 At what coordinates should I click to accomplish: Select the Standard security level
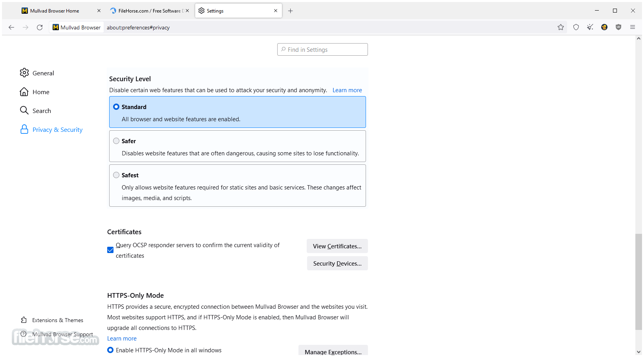116,107
